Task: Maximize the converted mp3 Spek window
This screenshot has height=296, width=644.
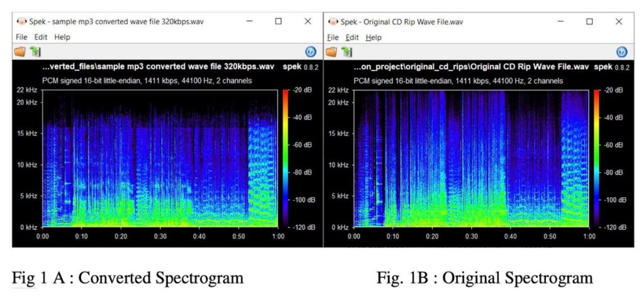Action: (x=278, y=21)
